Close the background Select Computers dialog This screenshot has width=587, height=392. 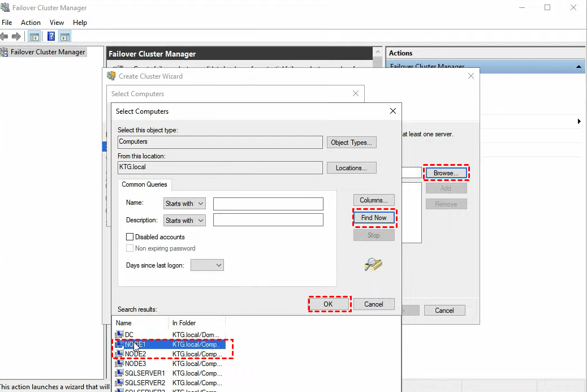click(356, 93)
